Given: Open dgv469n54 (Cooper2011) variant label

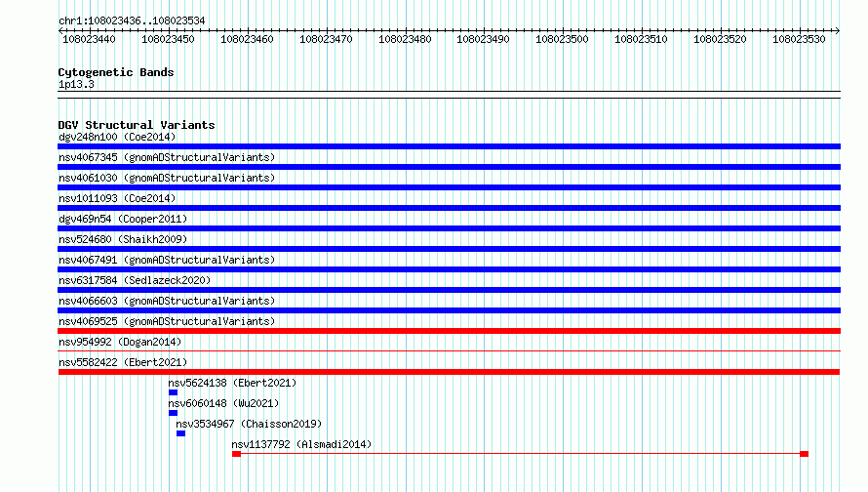Looking at the screenshot, I should coord(123,219).
